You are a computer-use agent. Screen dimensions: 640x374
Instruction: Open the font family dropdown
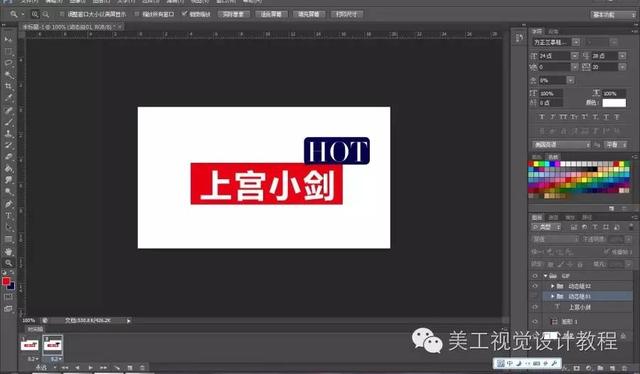coord(576,42)
